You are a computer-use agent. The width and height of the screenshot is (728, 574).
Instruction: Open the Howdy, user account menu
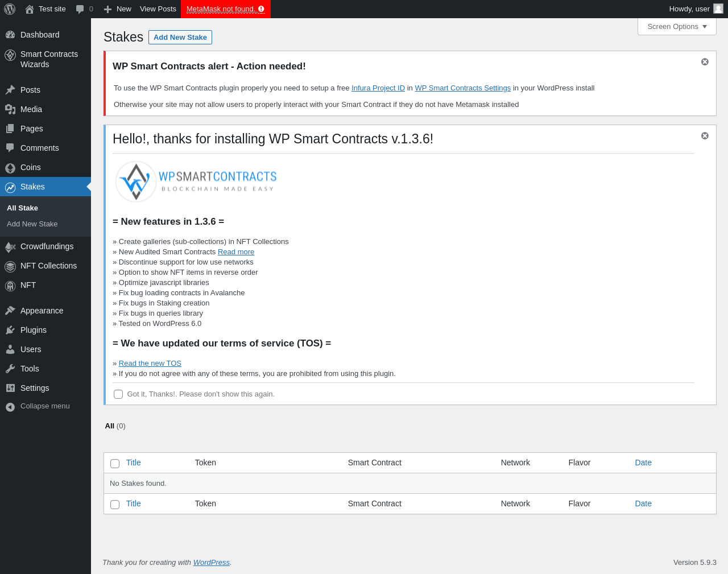click(696, 9)
